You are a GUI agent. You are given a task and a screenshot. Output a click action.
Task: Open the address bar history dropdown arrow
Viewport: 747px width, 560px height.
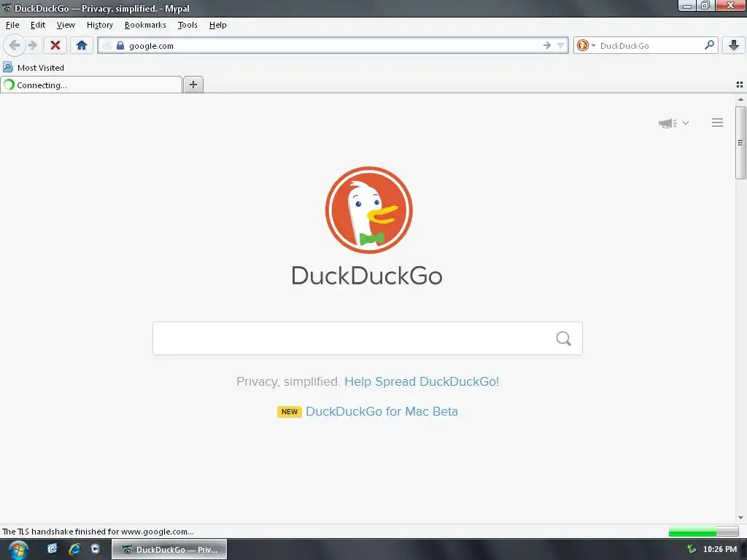[x=561, y=46]
